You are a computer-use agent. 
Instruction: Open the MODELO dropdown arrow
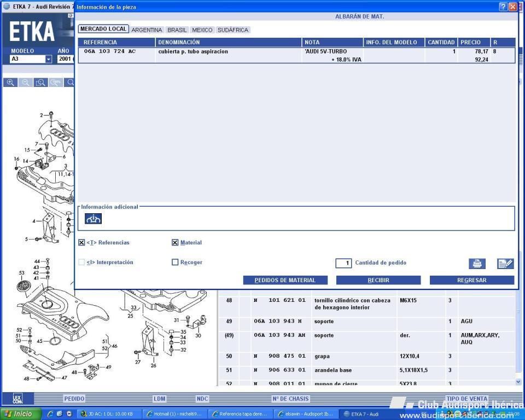pos(49,59)
